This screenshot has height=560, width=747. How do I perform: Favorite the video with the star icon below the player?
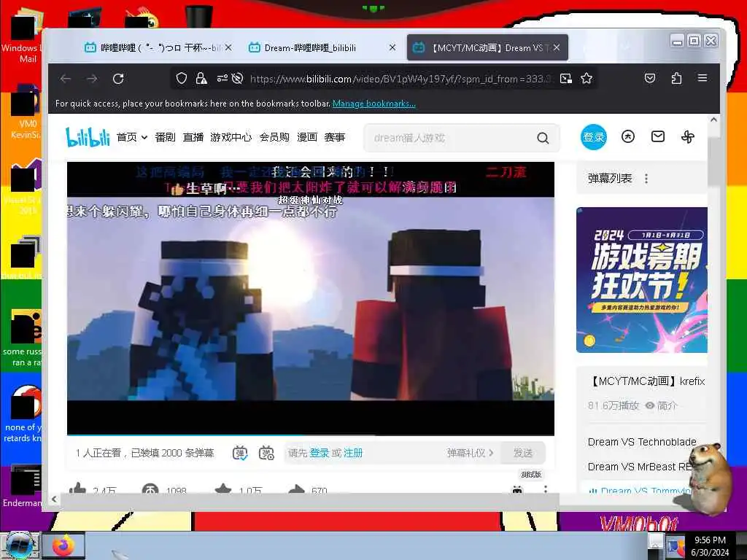tap(223, 489)
